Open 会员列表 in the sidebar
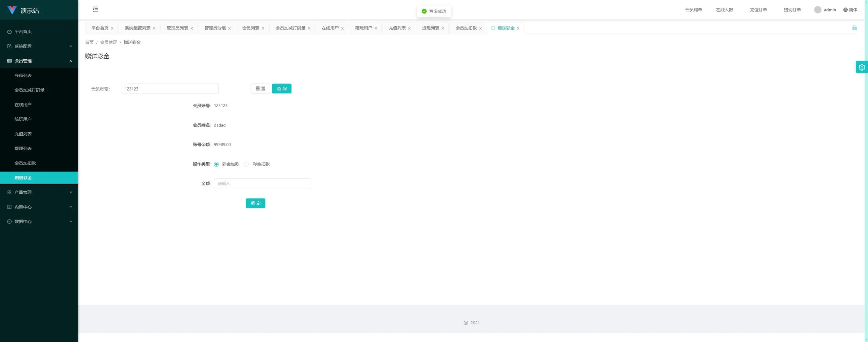The width and height of the screenshot is (868, 342). click(39, 75)
